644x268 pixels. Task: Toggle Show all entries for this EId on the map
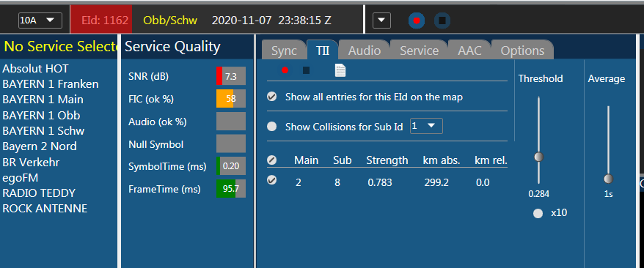[x=271, y=97]
